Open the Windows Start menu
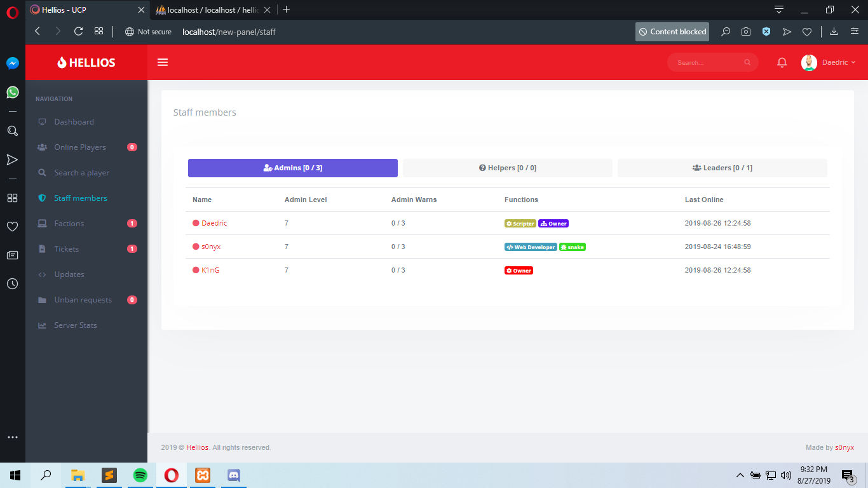Viewport: 868px width, 488px height. [x=15, y=475]
